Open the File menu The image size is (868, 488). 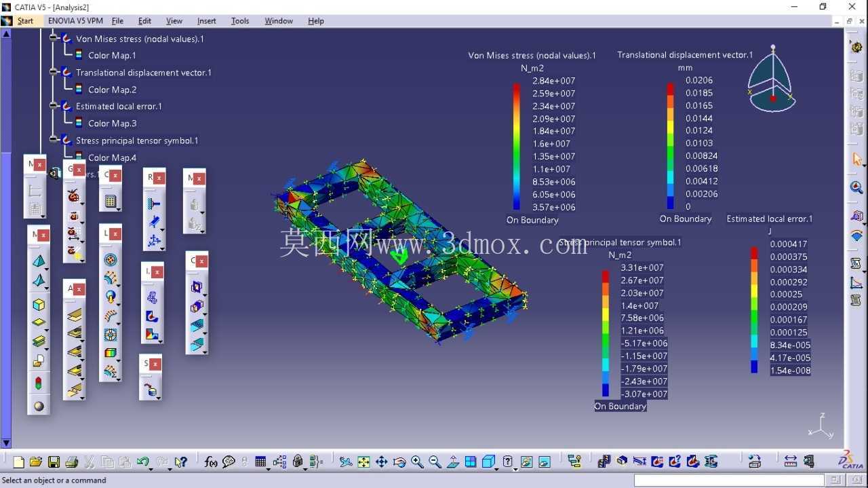(x=117, y=21)
